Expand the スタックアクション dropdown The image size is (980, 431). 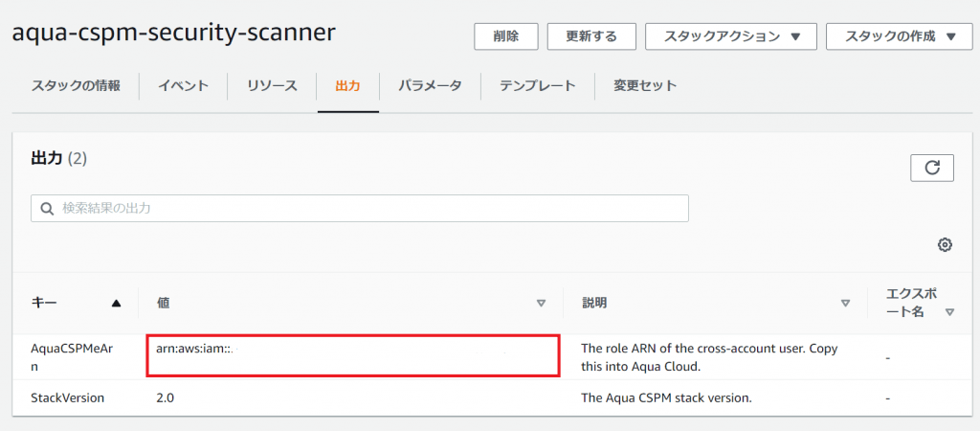click(x=731, y=36)
